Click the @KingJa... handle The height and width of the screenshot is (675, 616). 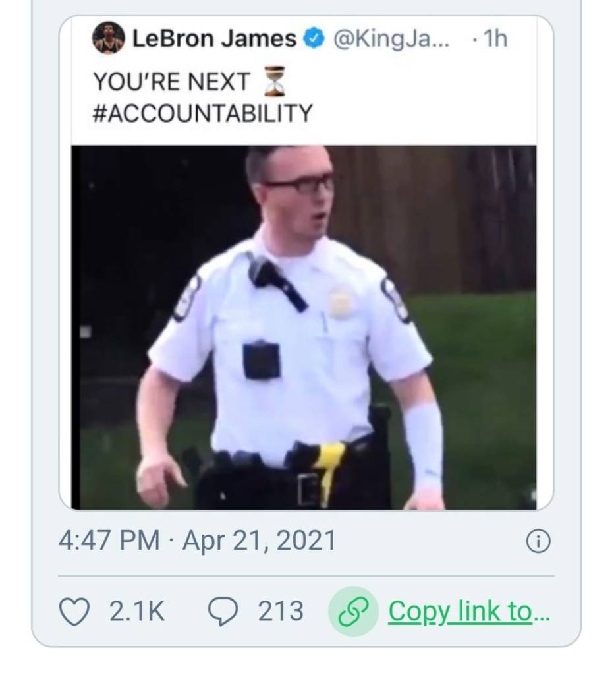pyautogui.click(x=392, y=40)
